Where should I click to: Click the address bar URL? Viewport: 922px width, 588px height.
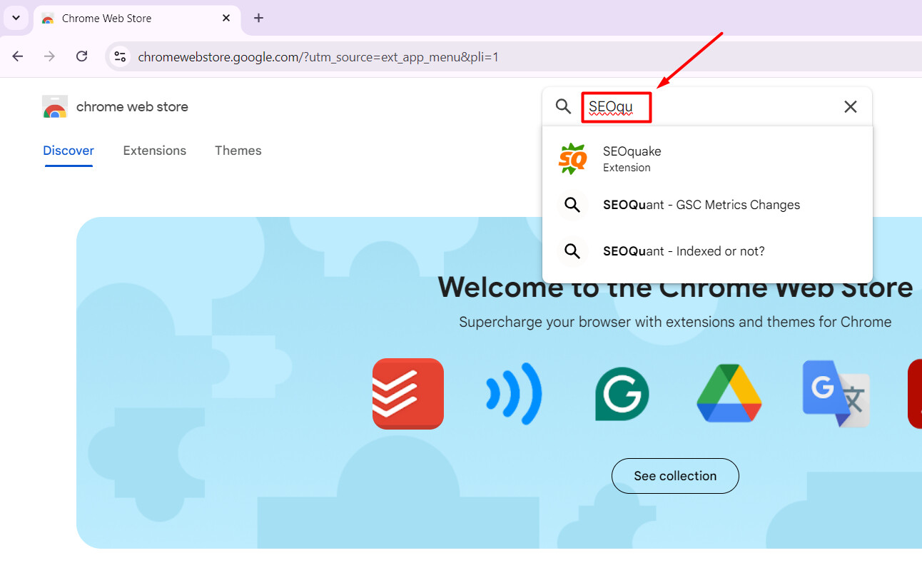[x=318, y=57]
